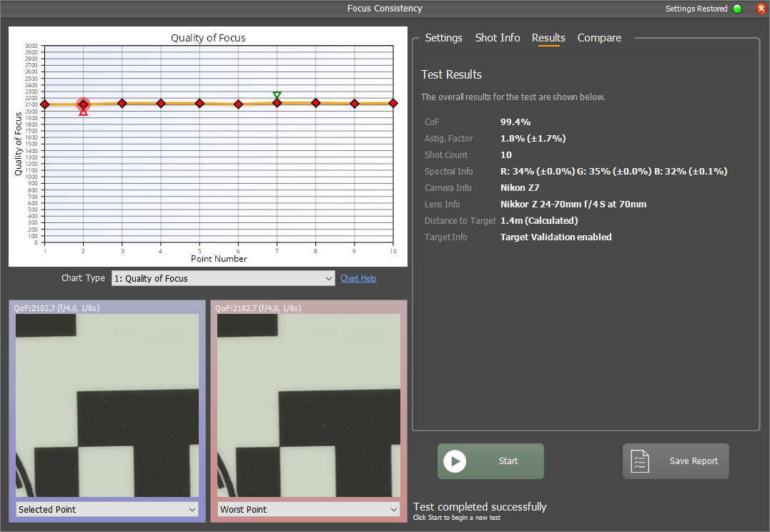
Task: Open the Chart Help link
Action: 358,278
